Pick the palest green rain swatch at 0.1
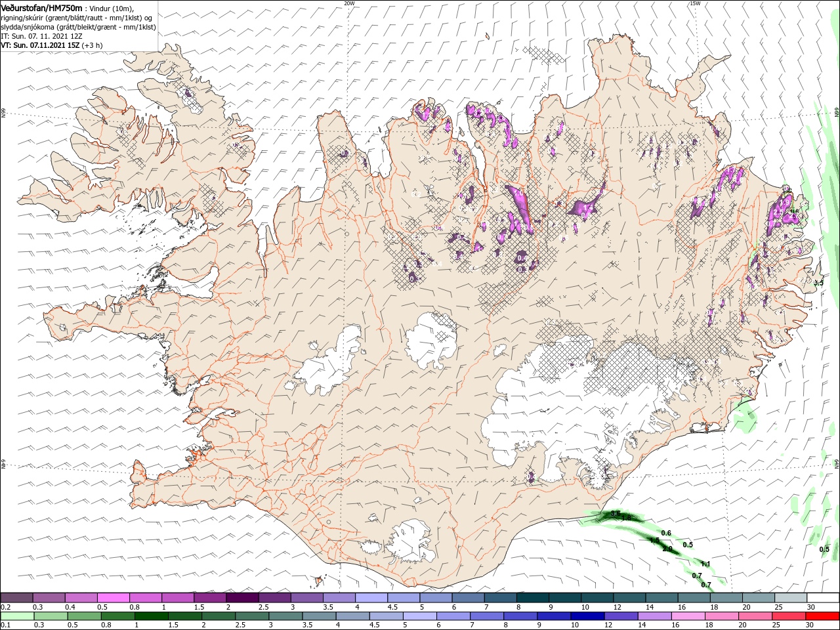This screenshot has height=630, width=840. [17, 616]
